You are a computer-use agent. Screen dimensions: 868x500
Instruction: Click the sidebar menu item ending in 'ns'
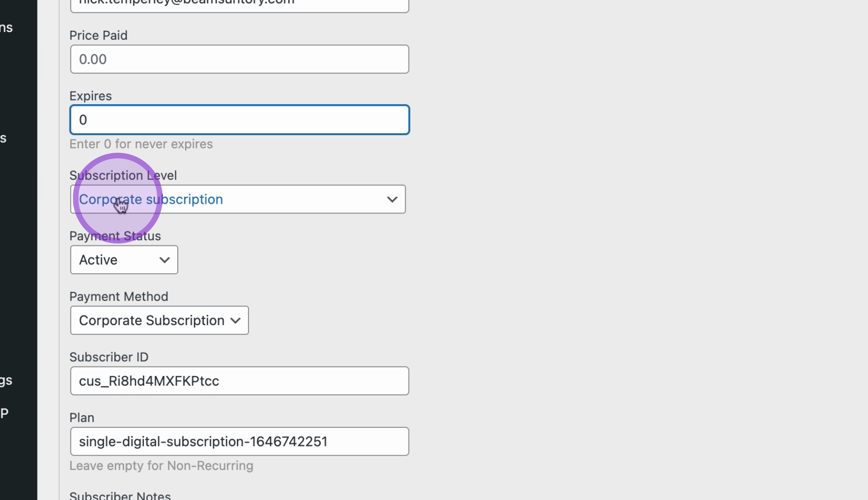(6, 28)
